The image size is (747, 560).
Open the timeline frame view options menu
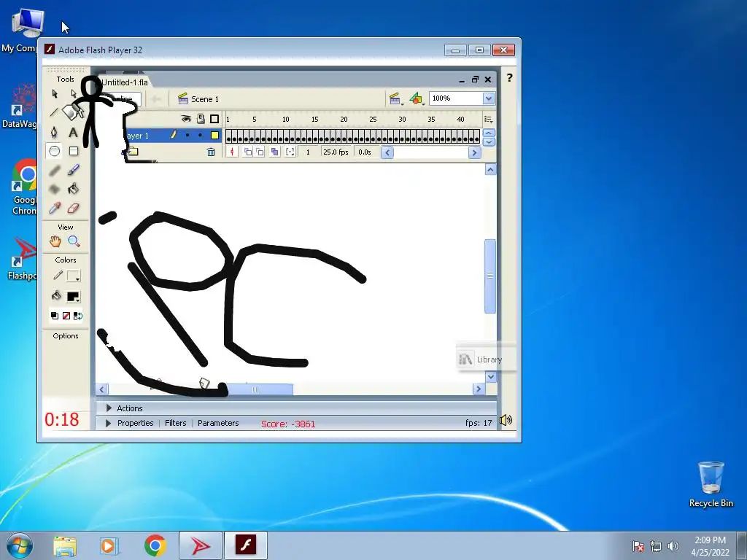(488, 119)
